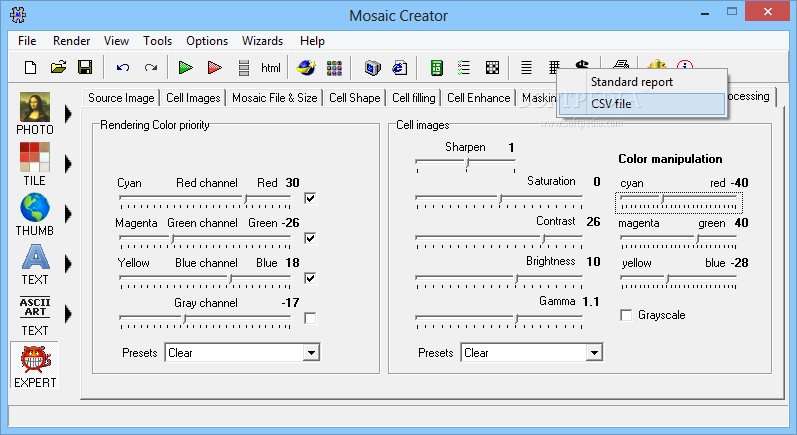Image resolution: width=797 pixels, height=435 pixels.
Task: Select THUMB mode globe icon
Action: click(x=35, y=207)
